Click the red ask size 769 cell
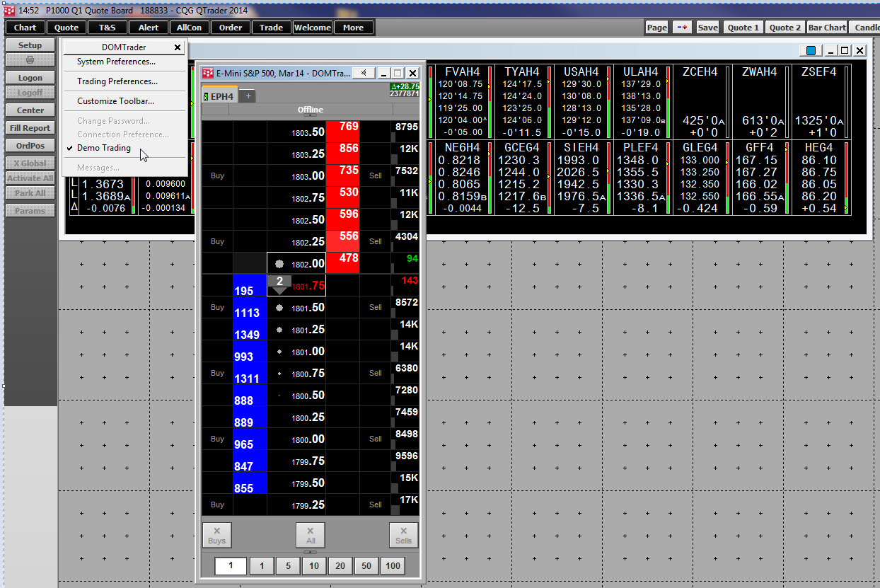The width and height of the screenshot is (880, 588). [343, 132]
